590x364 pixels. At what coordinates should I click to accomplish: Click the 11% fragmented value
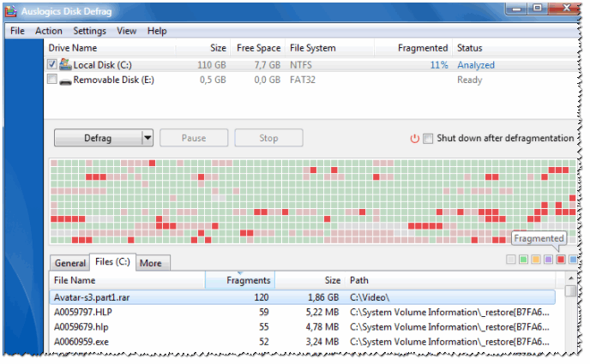click(439, 65)
